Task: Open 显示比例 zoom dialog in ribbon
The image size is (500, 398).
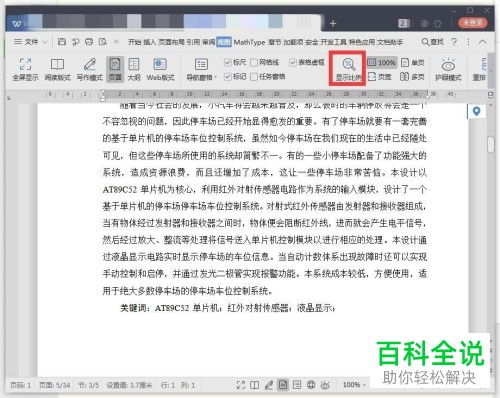Action: [348, 69]
